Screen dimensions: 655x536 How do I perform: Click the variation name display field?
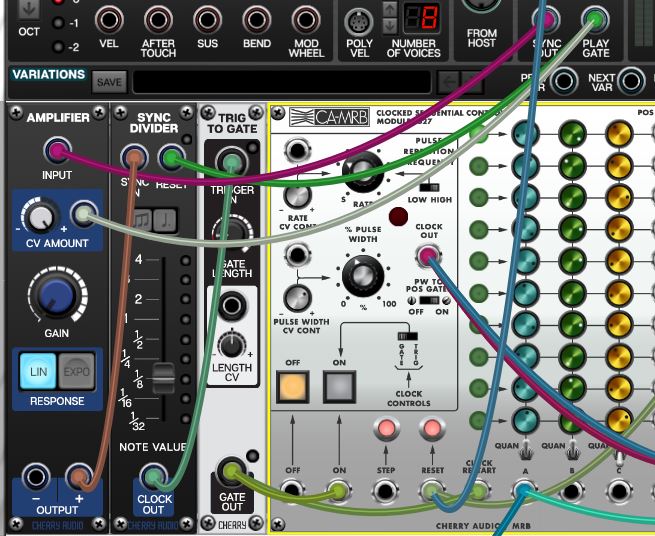click(282, 82)
